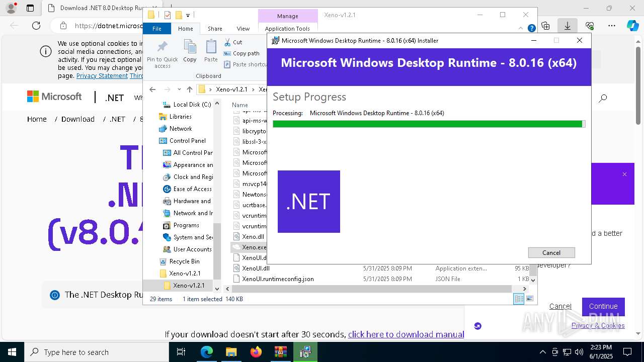Click the volume icon in system tray

[x=579, y=352]
